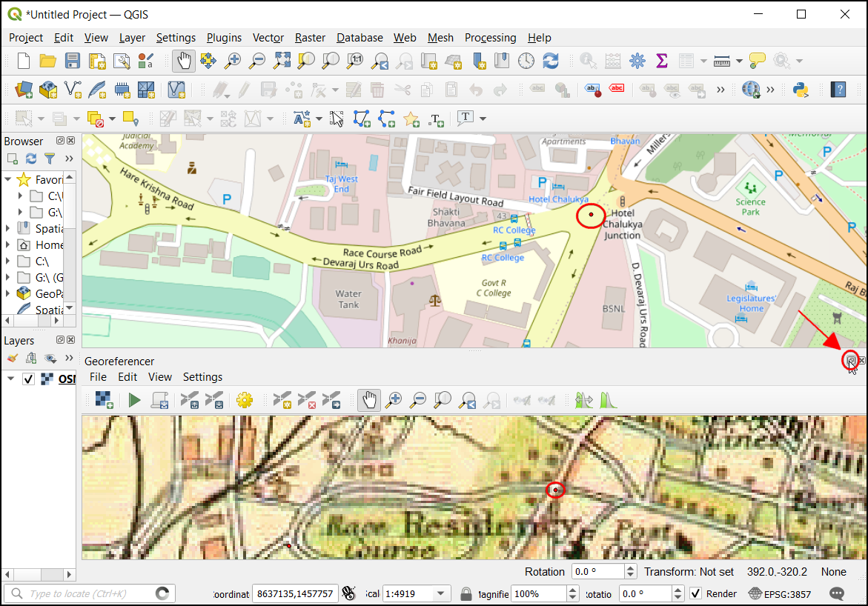Viewport: 868px width, 606px height.
Task: Click Zoom Out in the Georeferencer toolbar
Action: [419, 399]
